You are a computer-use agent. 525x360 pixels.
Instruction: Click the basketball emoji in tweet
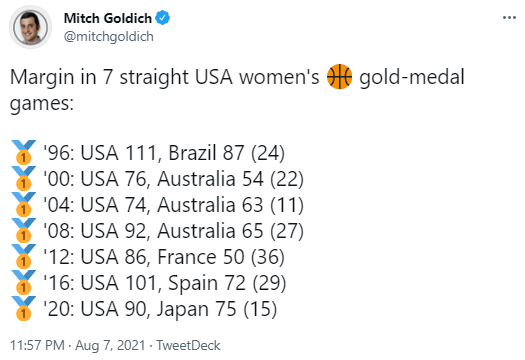[x=339, y=76]
